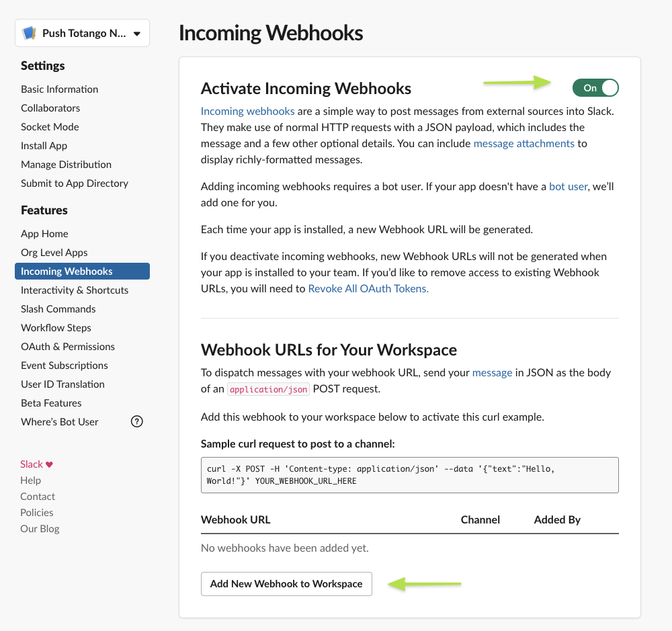Click the Our Blog footer link
The image size is (672, 631).
pyautogui.click(x=40, y=529)
